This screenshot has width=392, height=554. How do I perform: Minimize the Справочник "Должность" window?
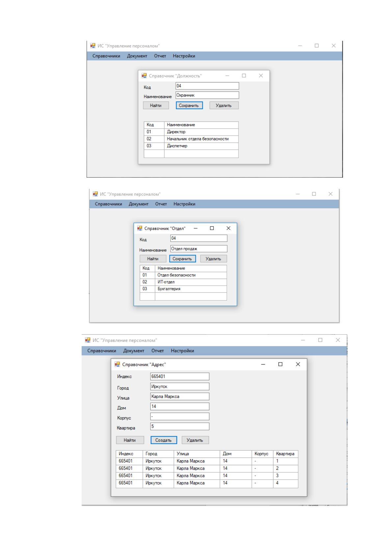227,76
